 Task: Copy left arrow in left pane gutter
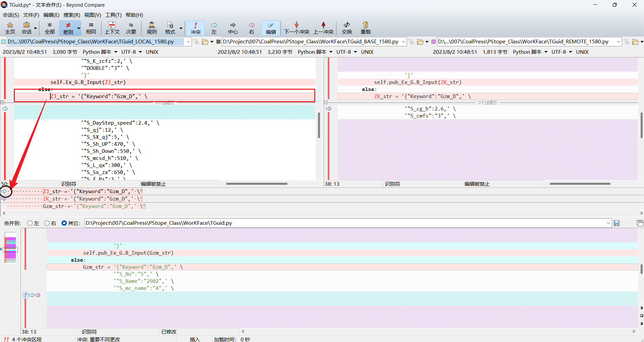5,109
